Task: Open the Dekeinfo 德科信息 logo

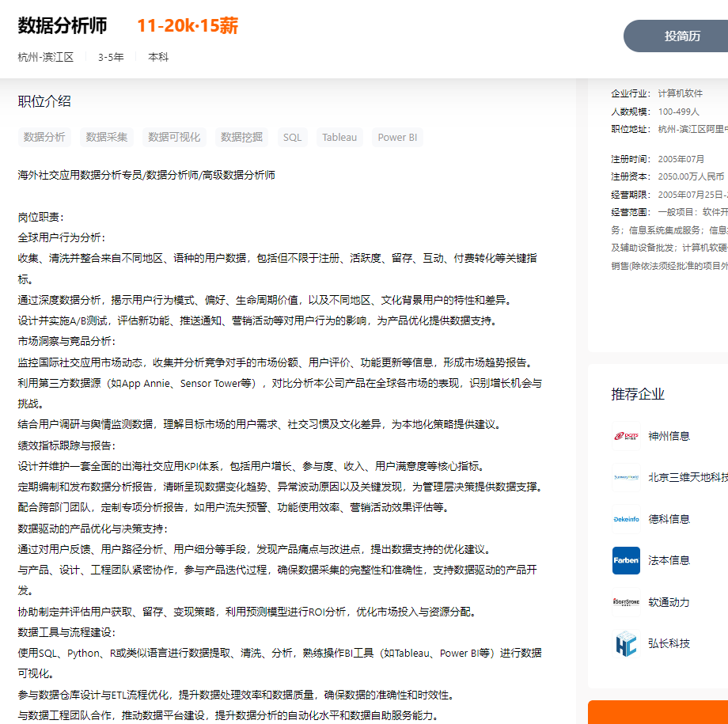Action: (x=626, y=519)
